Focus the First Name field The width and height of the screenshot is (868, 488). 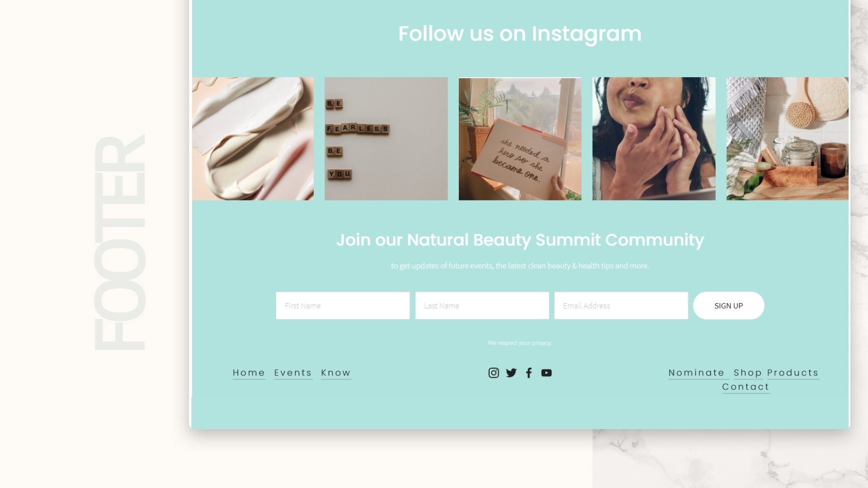point(343,305)
